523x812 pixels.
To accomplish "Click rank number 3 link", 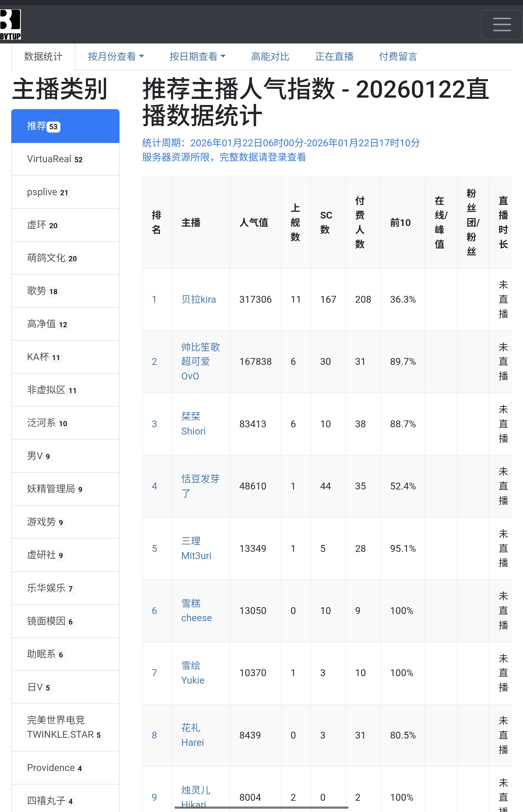I will pos(154,424).
